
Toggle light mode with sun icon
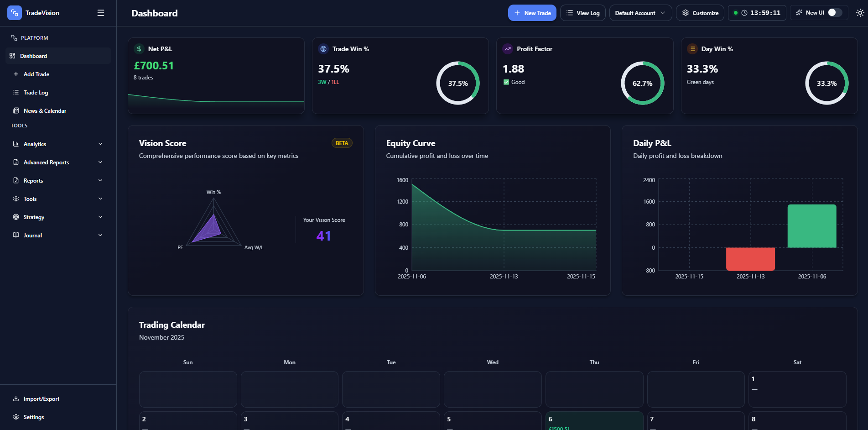(860, 13)
